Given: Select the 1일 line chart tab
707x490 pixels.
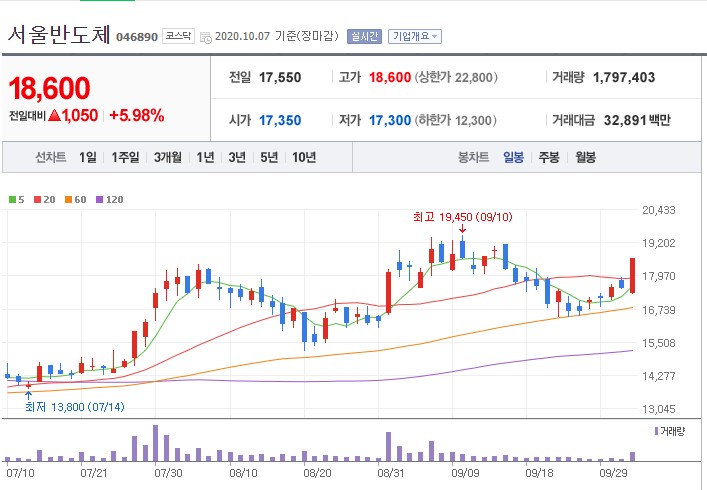Looking at the screenshot, I should (x=88, y=157).
